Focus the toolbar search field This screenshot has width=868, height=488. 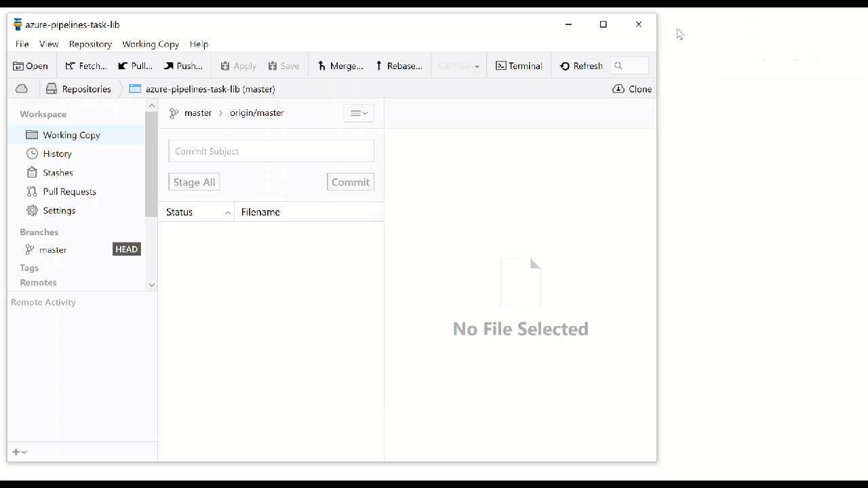(630, 66)
